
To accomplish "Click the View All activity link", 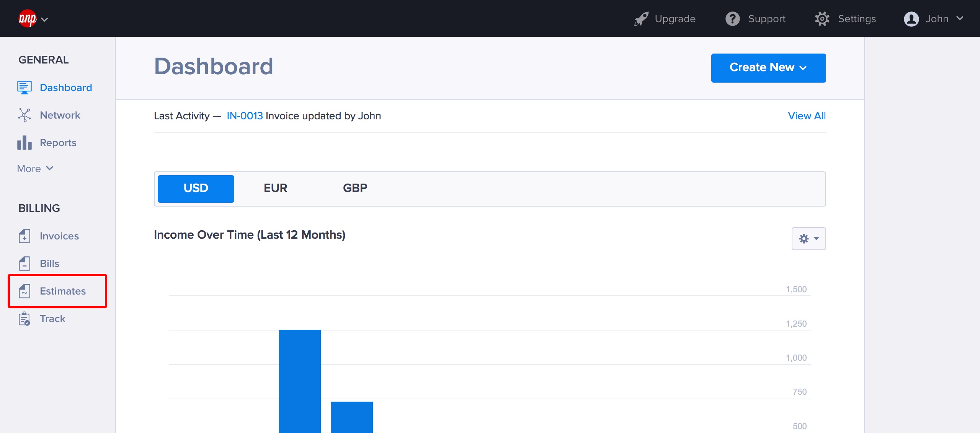I will tap(807, 116).
